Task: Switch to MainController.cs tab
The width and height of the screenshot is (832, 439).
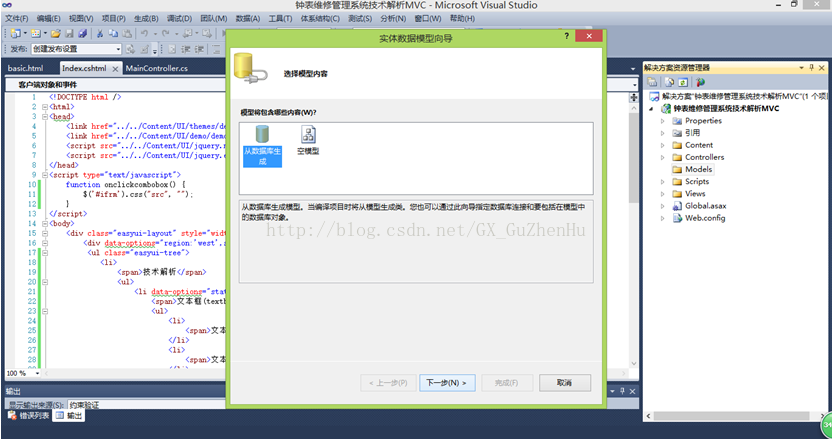Action: pyautogui.click(x=157, y=68)
